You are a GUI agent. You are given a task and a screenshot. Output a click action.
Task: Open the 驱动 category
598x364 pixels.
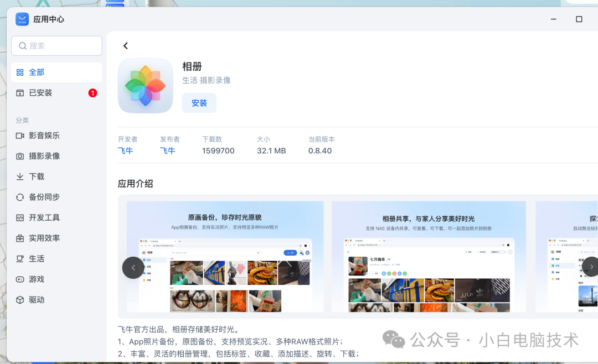[x=56, y=300]
